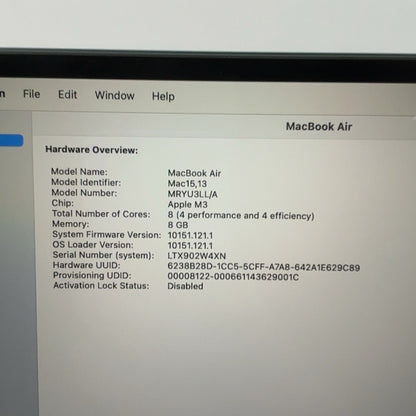Select the Chip label
The image size is (416, 416).
point(63,203)
